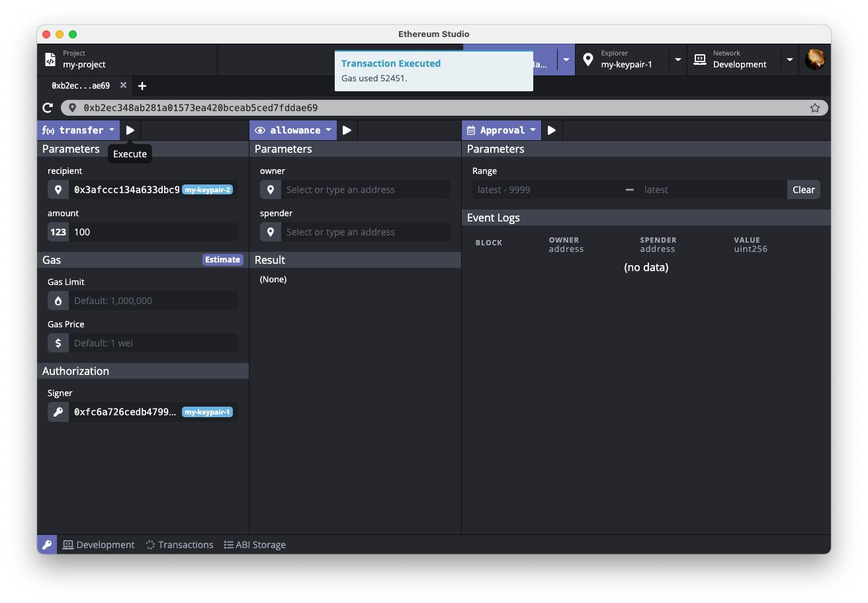Click the Gas Limit flame icon
The width and height of the screenshot is (868, 603).
[58, 301]
